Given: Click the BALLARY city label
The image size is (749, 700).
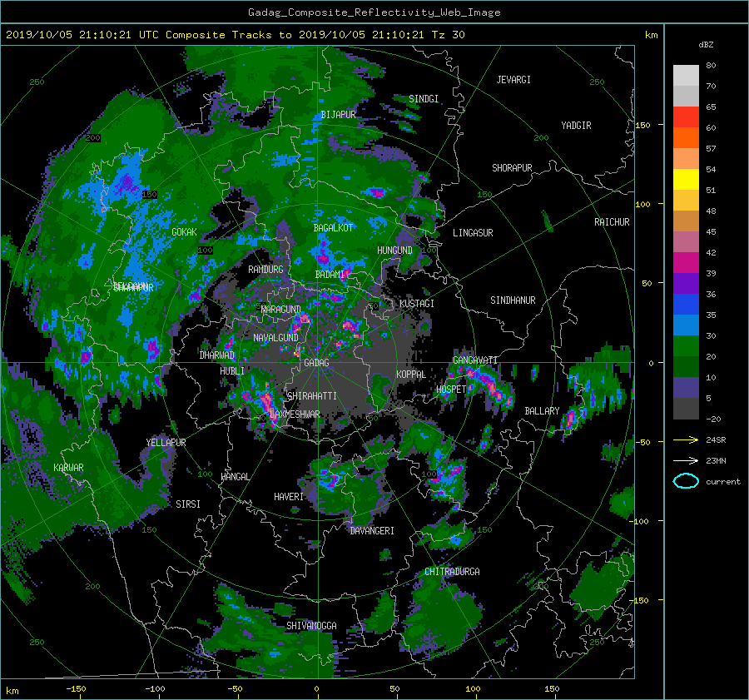Looking at the screenshot, I should tap(542, 411).
